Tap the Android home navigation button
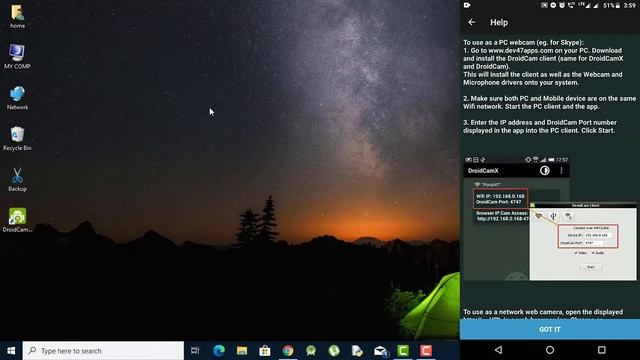Image resolution: width=640 pixels, height=360 pixels. (x=550, y=350)
